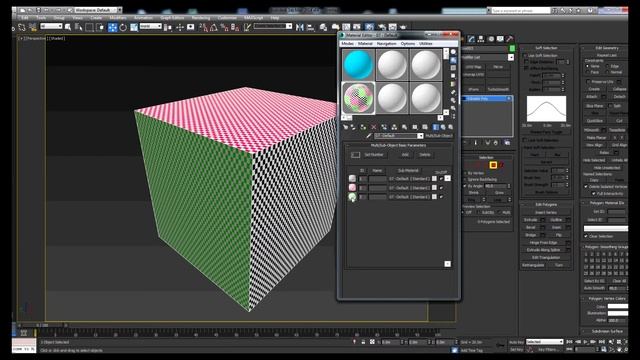
Task: Click Pin Stack icon below modifier stack
Action: point(465,143)
